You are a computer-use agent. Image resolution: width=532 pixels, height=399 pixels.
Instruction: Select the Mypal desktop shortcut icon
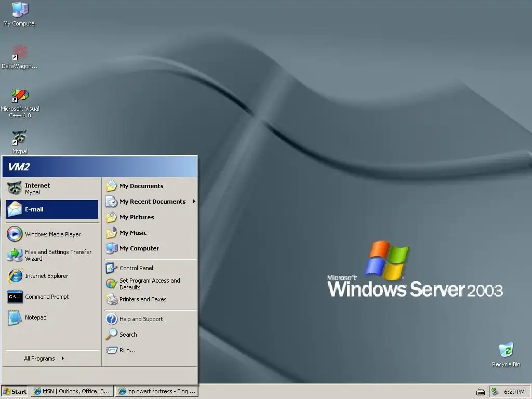click(x=20, y=142)
